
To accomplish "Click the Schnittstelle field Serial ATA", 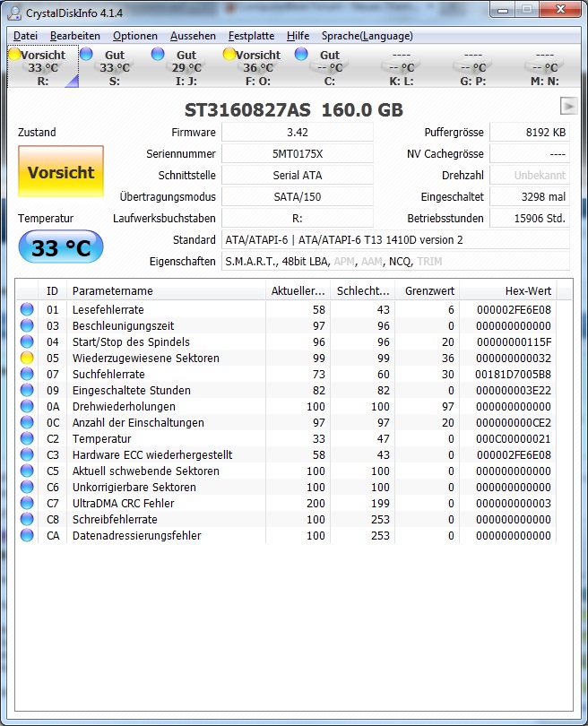I will tap(298, 175).
